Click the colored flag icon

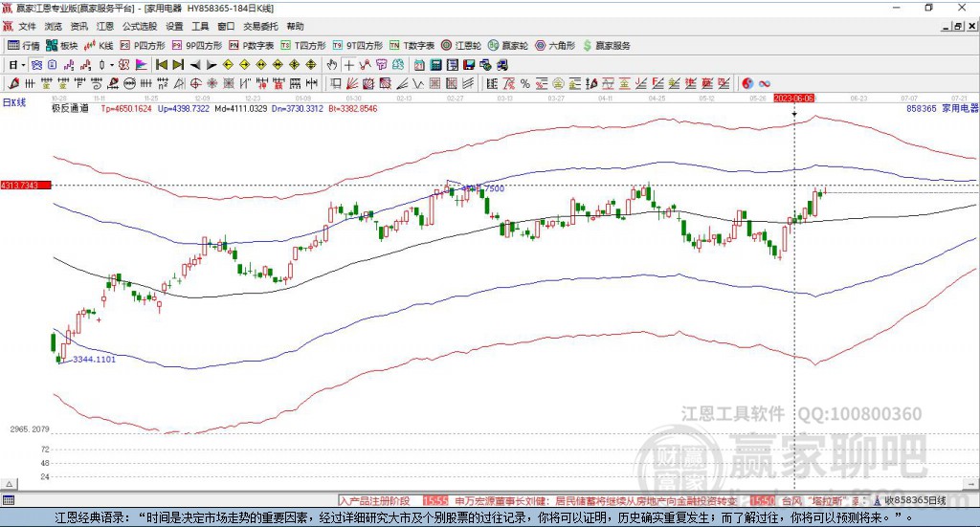(141, 64)
